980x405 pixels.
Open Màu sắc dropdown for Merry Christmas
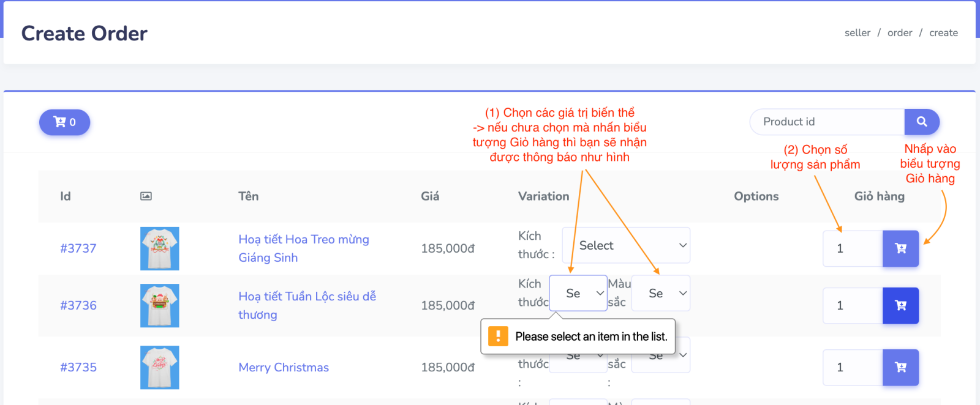[682, 355]
